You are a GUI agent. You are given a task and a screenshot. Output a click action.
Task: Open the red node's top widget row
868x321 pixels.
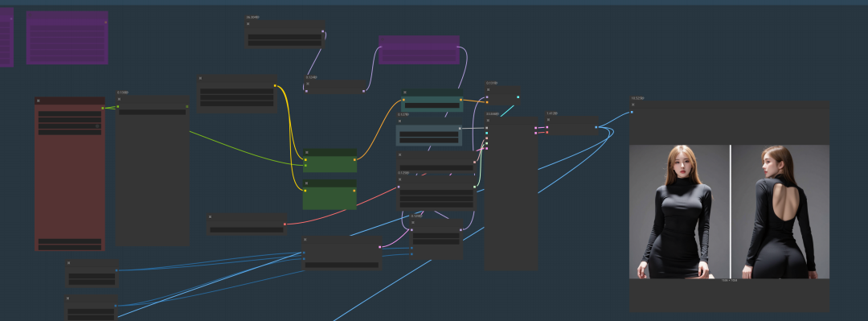click(70, 113)
